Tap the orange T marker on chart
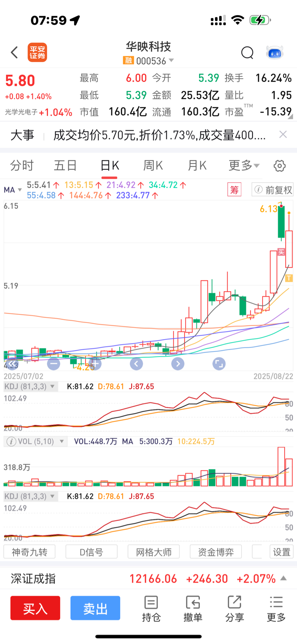297x644 pixels. [x=289, y=278]
